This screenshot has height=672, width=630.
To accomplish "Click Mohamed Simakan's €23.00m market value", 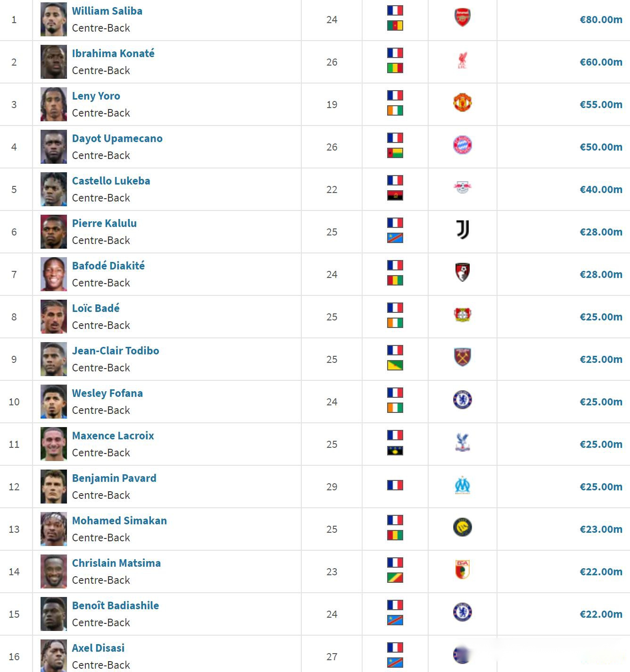I will (601, 529).
